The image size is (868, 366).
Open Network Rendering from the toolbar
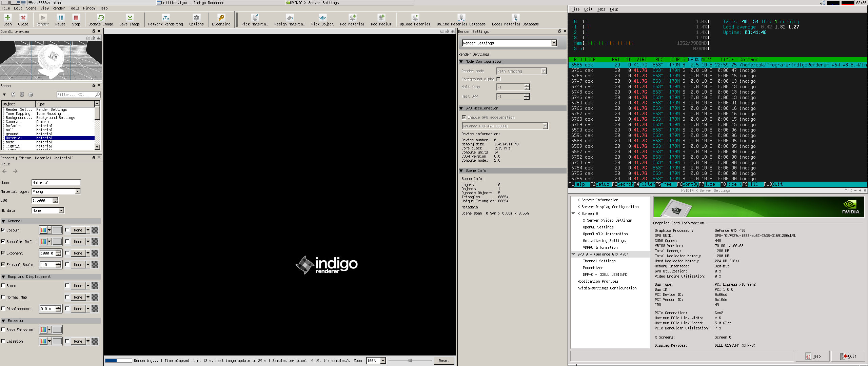165,18
